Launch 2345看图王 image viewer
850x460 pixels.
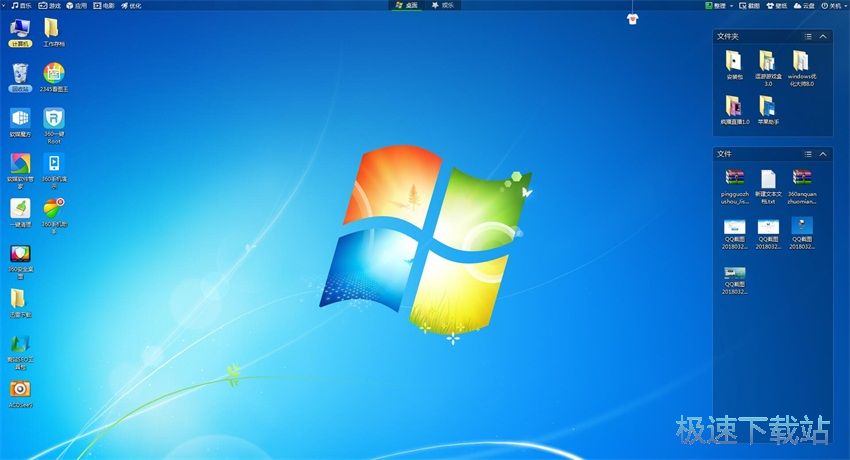[54, 77]
